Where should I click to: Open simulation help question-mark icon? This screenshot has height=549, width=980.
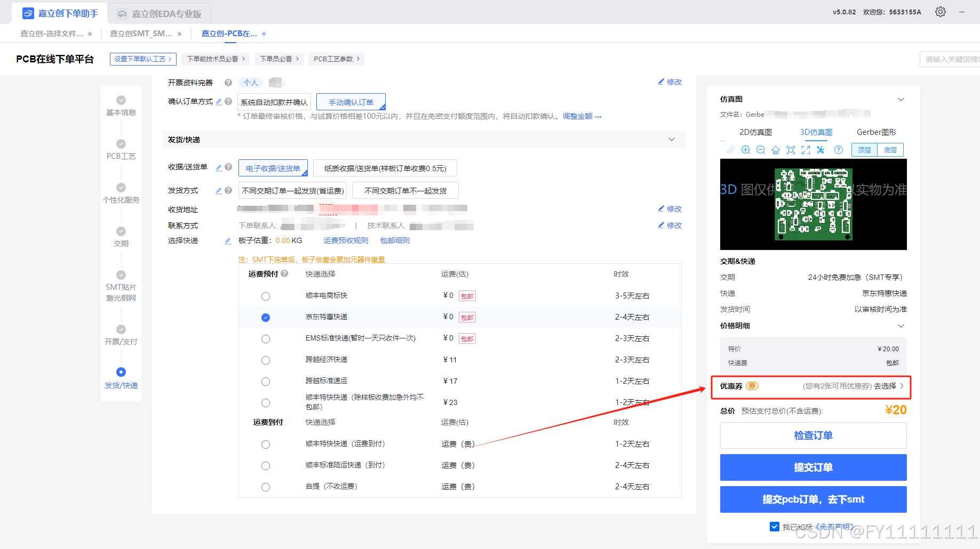tap(839, 150)
